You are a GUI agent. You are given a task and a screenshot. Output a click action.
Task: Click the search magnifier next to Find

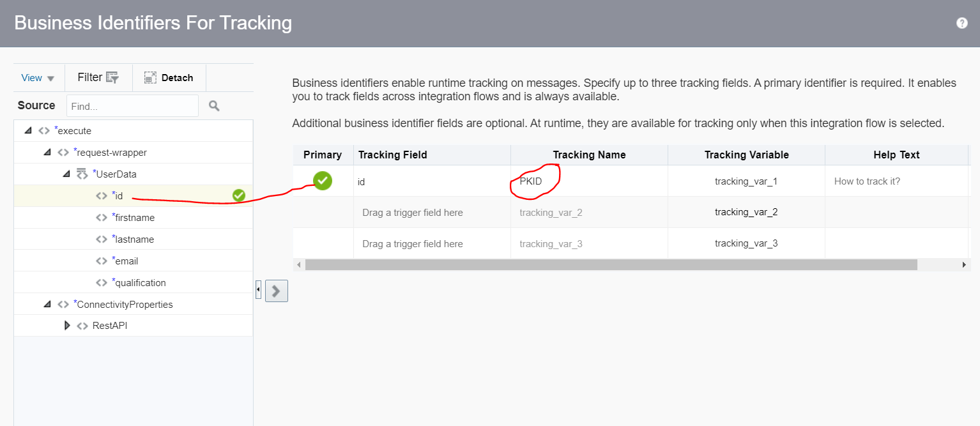[213, 105]
